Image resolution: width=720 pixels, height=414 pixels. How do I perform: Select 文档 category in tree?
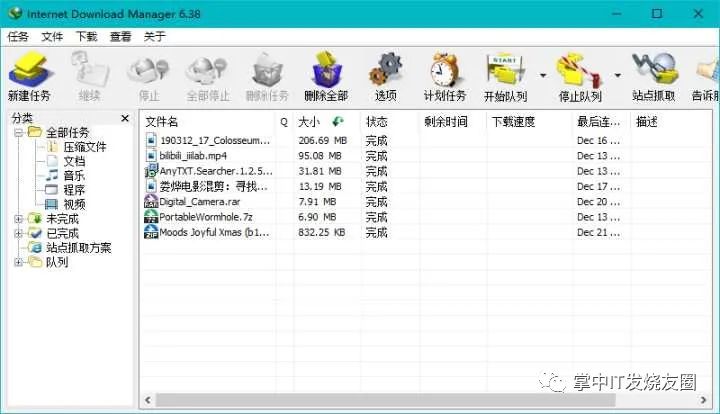coord(74,161)
